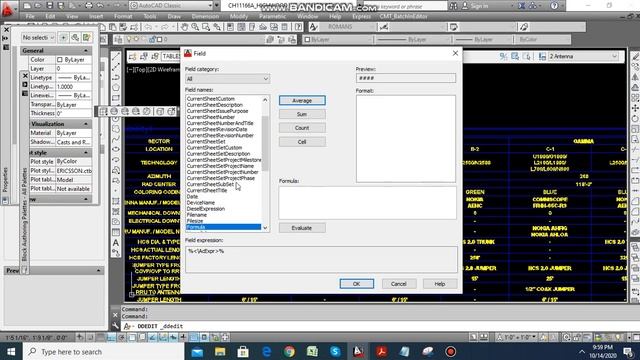The width and height of the screenshot is (640, 360).
Task: Click the Plot print icon in quick access toolbar
Action: (89, 6)
